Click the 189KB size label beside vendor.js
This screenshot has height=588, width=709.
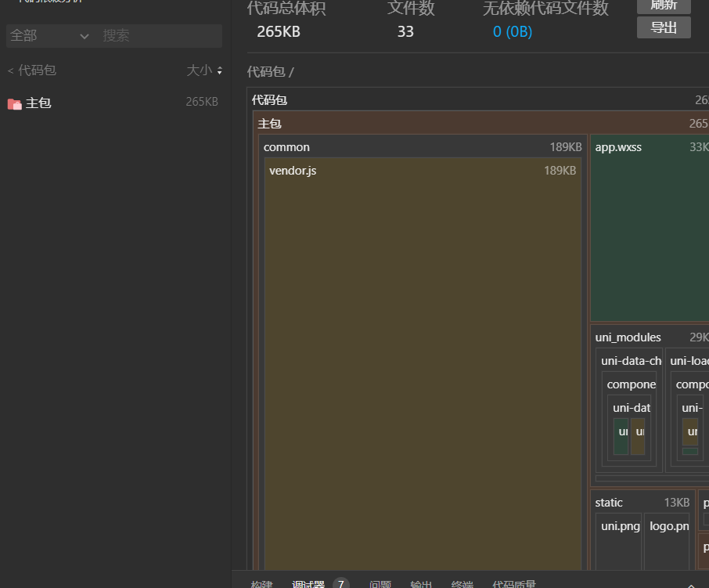(x=560, y=171)
